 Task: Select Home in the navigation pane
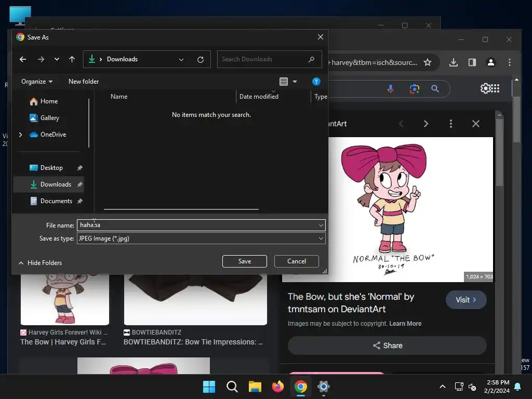[x=49, y=101]
